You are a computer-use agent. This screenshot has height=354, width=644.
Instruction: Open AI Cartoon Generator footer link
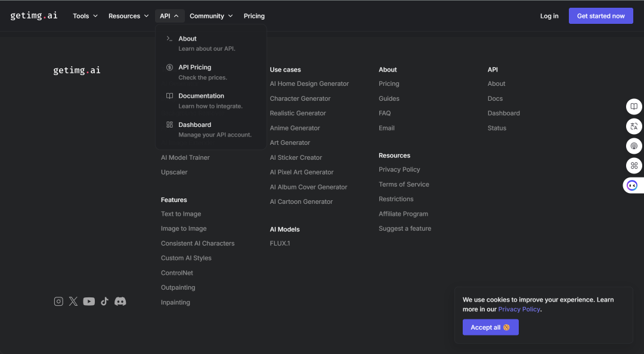tap(301, 201)
